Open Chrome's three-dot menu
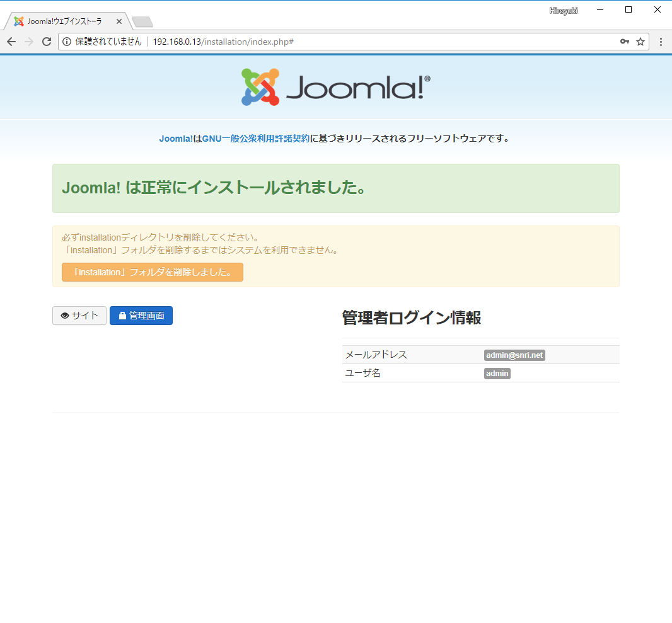This screenshot has height=623, width=672. pos(661,42)
